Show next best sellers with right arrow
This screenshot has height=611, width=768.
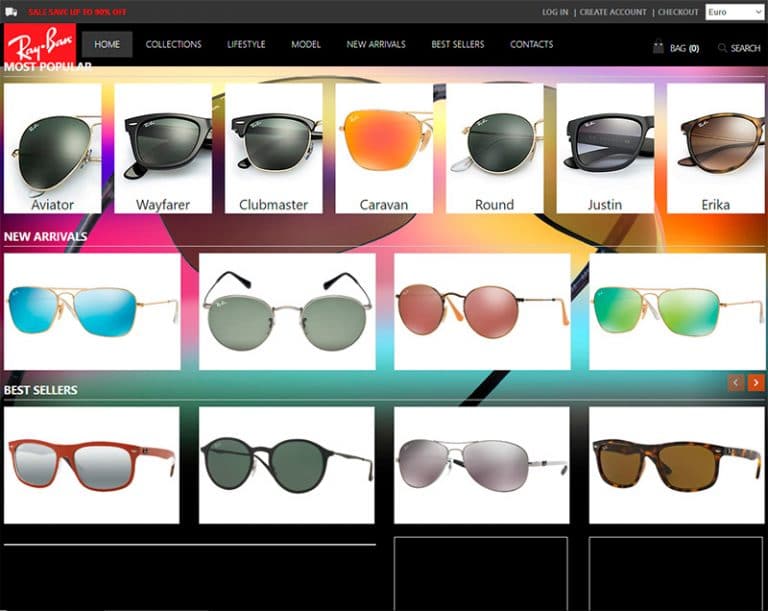(756, 382)
